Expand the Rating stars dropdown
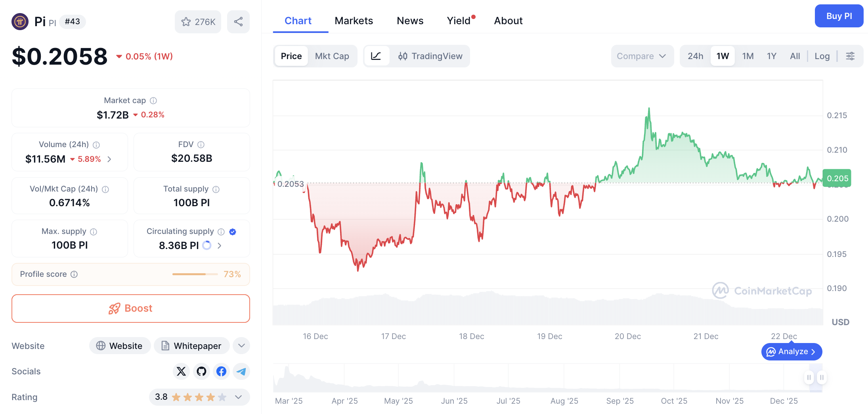 pyautogui.click(x=238, y=397)
